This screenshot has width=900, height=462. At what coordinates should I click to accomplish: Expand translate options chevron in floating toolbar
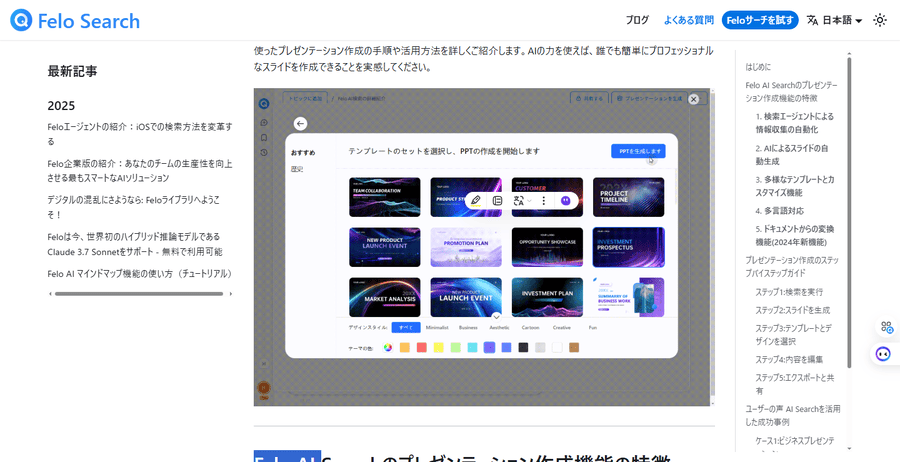[x=530, y=200]
